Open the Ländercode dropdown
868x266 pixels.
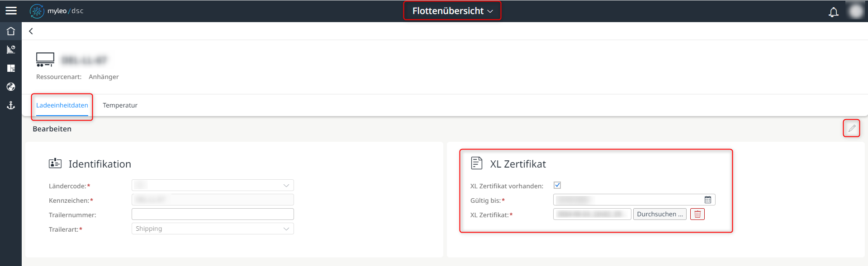[213, 185]
